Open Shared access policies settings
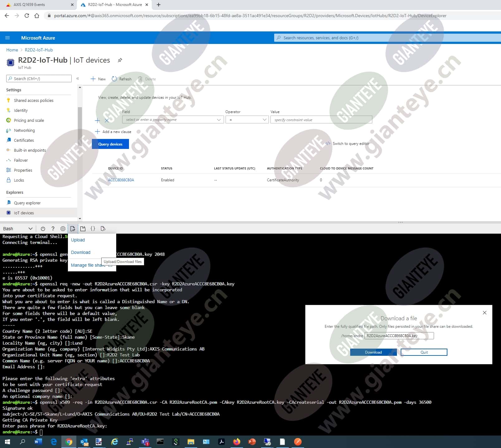 pos(34,100)
